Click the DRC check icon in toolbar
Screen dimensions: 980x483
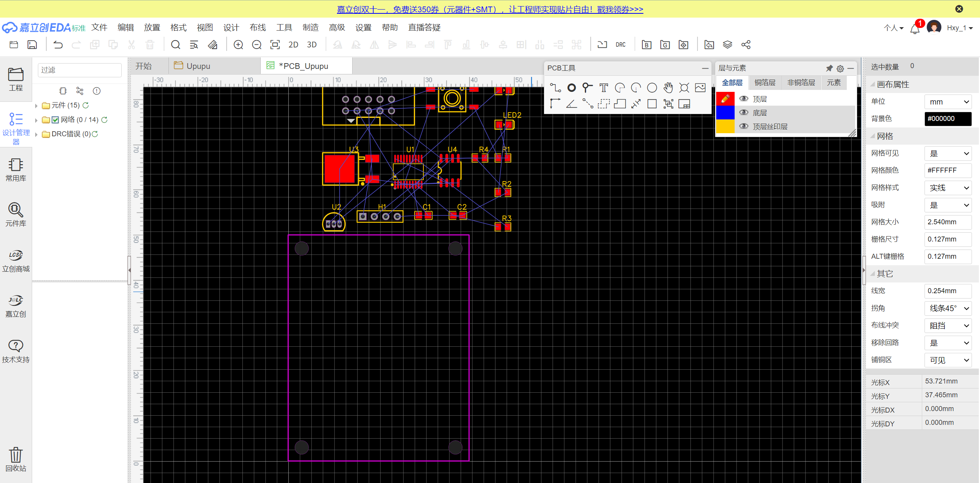[620, 45]
